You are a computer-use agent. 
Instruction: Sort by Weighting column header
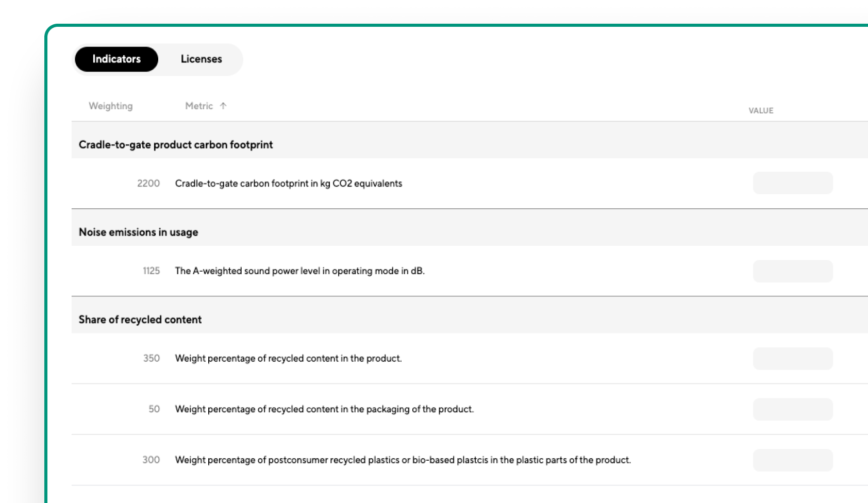coord(111,106)
